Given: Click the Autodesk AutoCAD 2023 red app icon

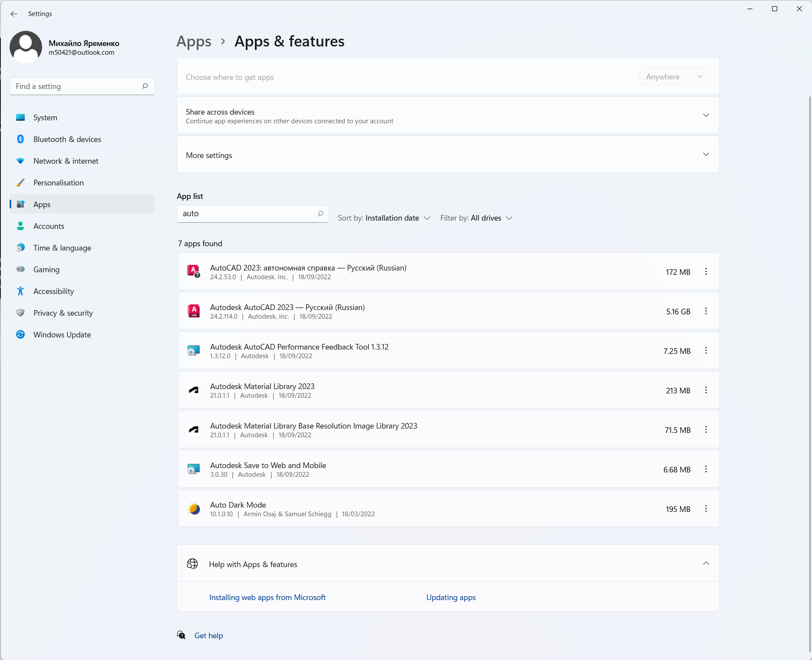Looking at the screenshot, I should coord(194,311).
